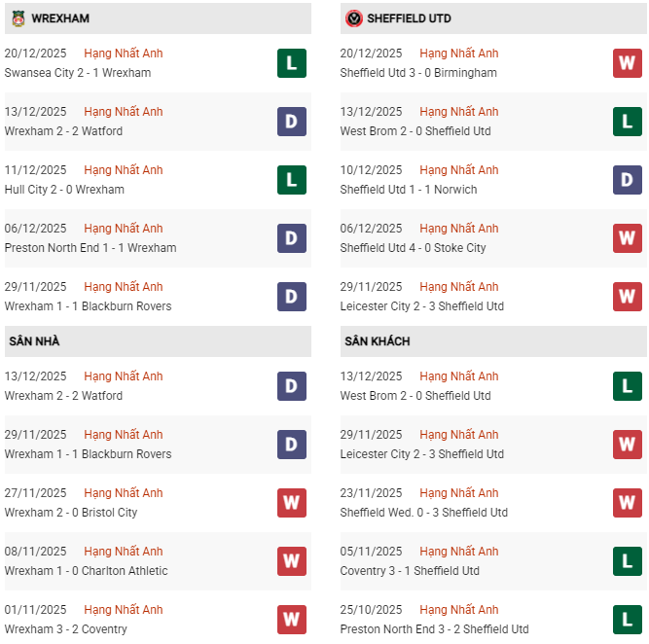Click the L badge for Preston North End 3-2 Sheffield Utd
Image resolution: width=649 pixels, height=644 pixels.
point(628,620)
